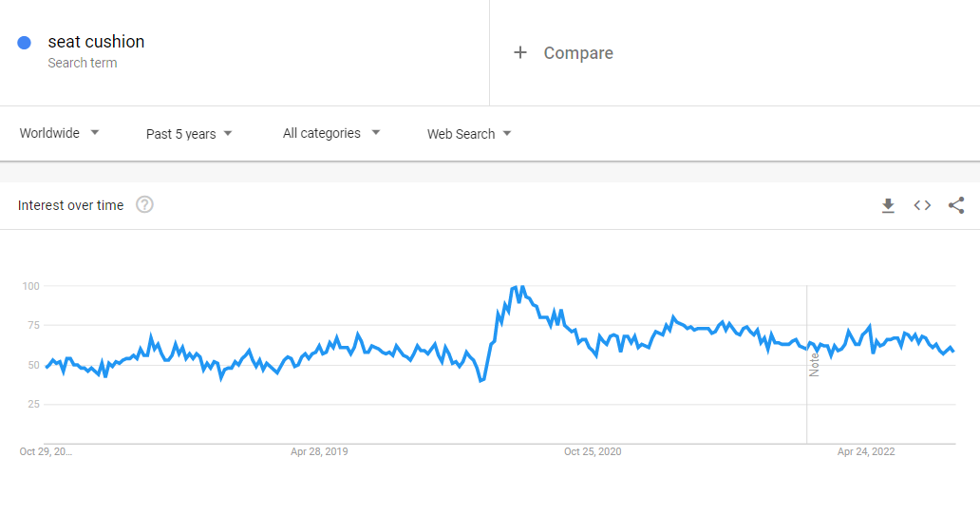This screenshot has height=515, width=980.
Task: Share the interest over time chart
Action: [x=956, y=205]
